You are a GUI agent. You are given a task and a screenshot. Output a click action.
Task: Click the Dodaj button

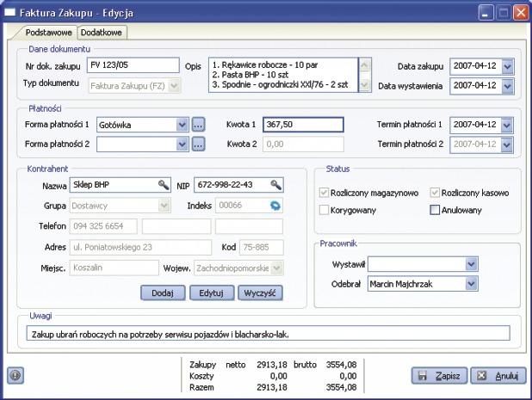pos(163,292)
